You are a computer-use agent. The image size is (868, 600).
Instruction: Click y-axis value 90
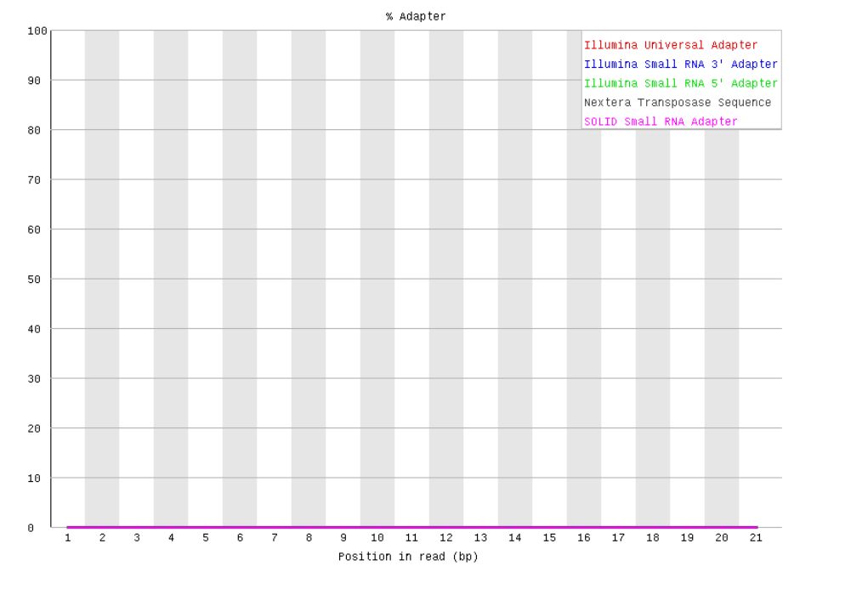point(34,81)
